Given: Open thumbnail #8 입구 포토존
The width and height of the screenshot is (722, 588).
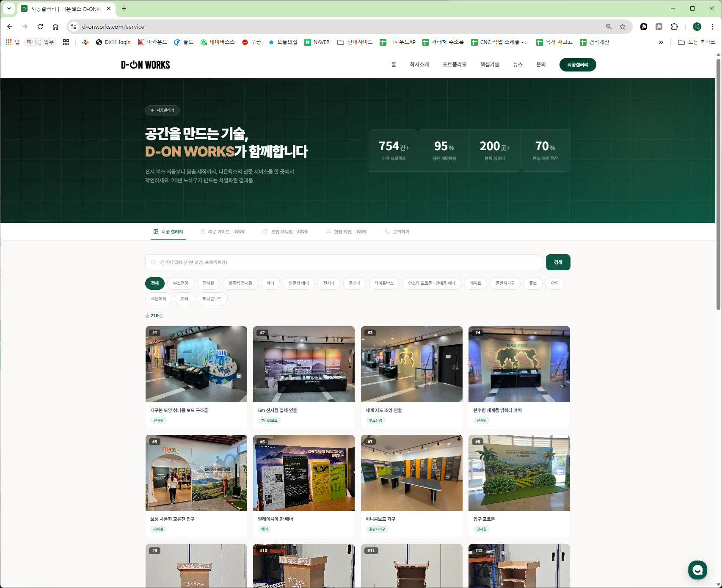Looking at the screenshot, I should click(519, 473).
